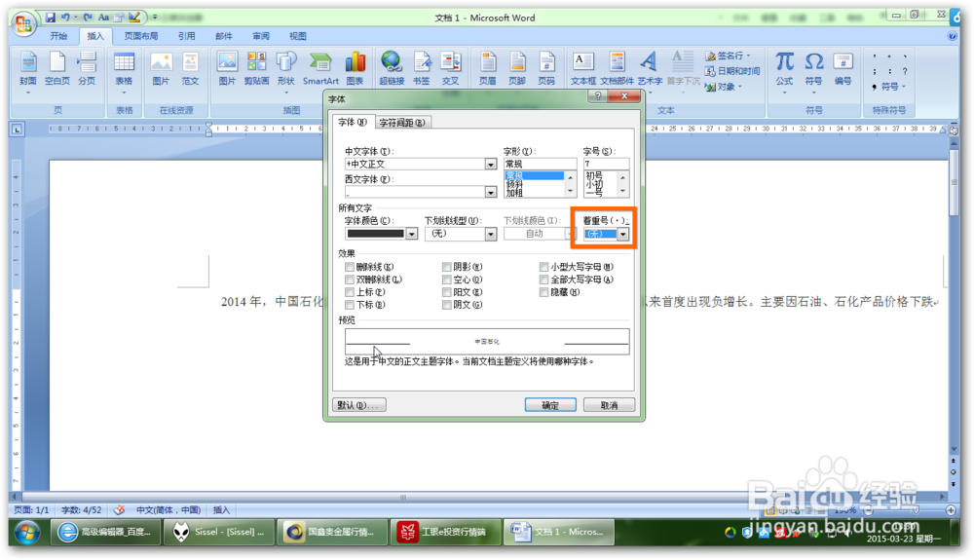
Task: Open the Chinese font (中文字体) dropdown
Action: tap(490, 164)
